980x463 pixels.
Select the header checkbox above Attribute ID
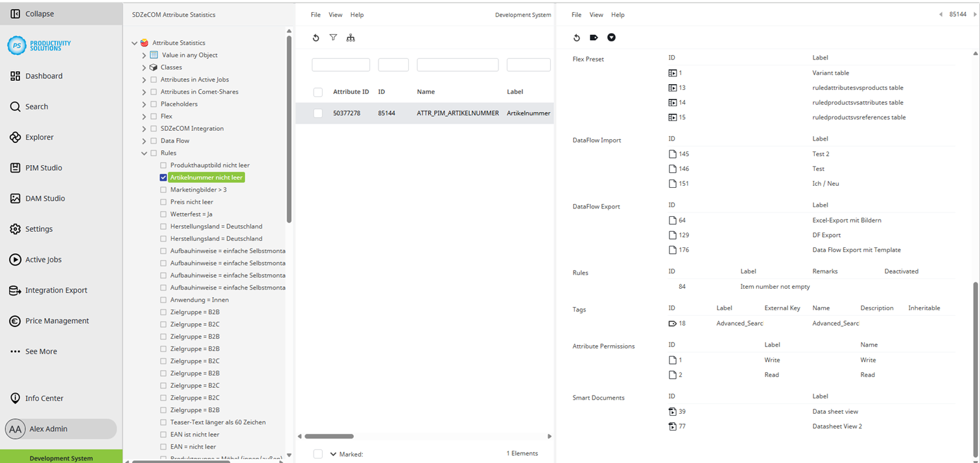318,91
